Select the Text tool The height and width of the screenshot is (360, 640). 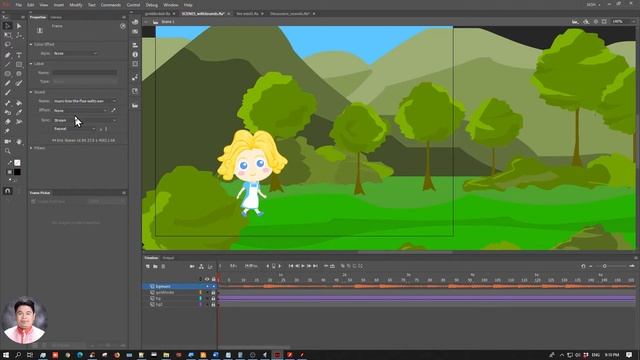coord(19,55)
